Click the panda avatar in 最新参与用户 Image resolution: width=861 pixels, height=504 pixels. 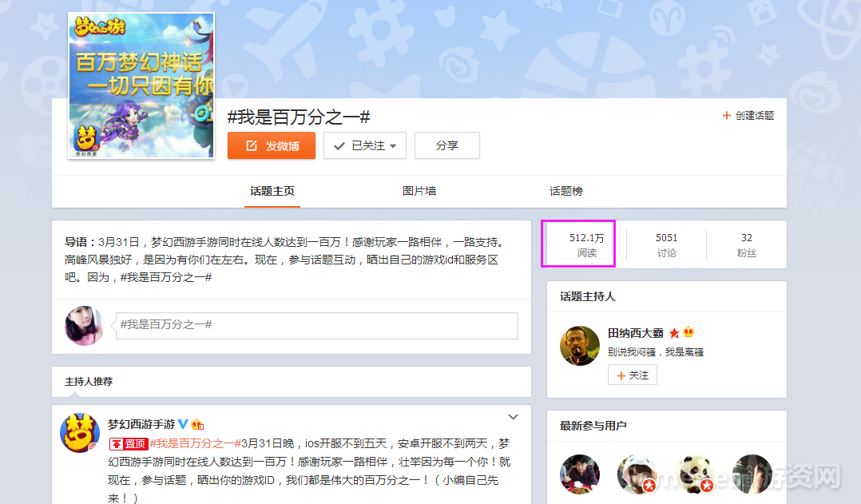coord(695,474)
